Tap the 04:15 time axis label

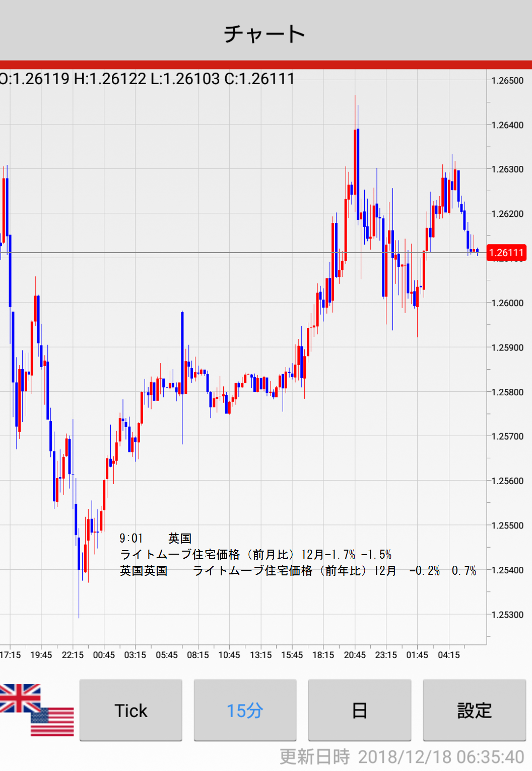448,655
